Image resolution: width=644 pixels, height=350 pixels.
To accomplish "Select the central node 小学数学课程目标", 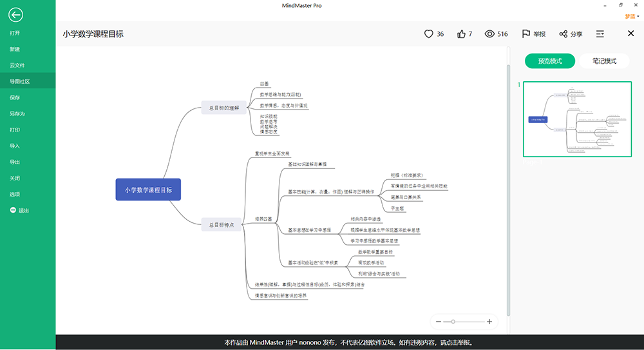I will (x=148, y=190).
